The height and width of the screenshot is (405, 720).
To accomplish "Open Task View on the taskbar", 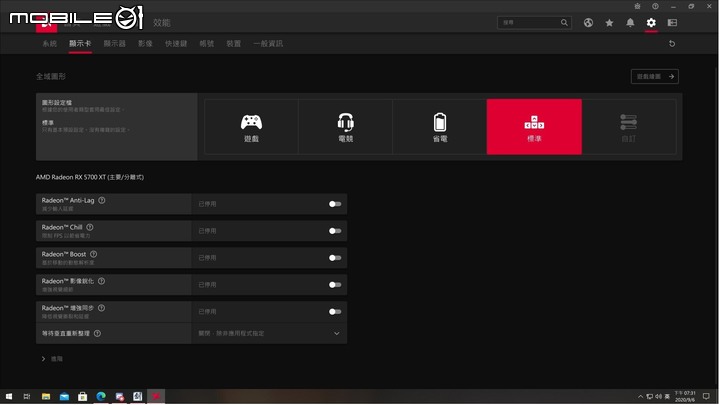I will (x=27, y=396).
